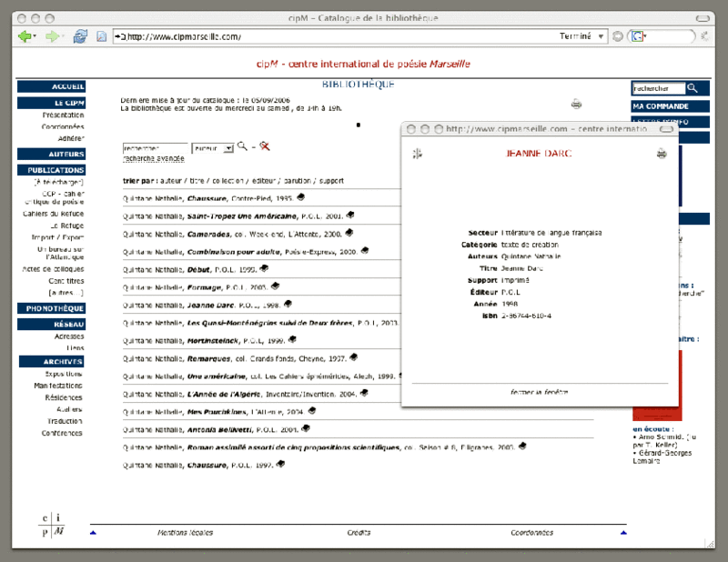Click book icon beside Début, P.O.L. 1999
The width and height of the screenshot is (728, 562).
coord(264,268)
